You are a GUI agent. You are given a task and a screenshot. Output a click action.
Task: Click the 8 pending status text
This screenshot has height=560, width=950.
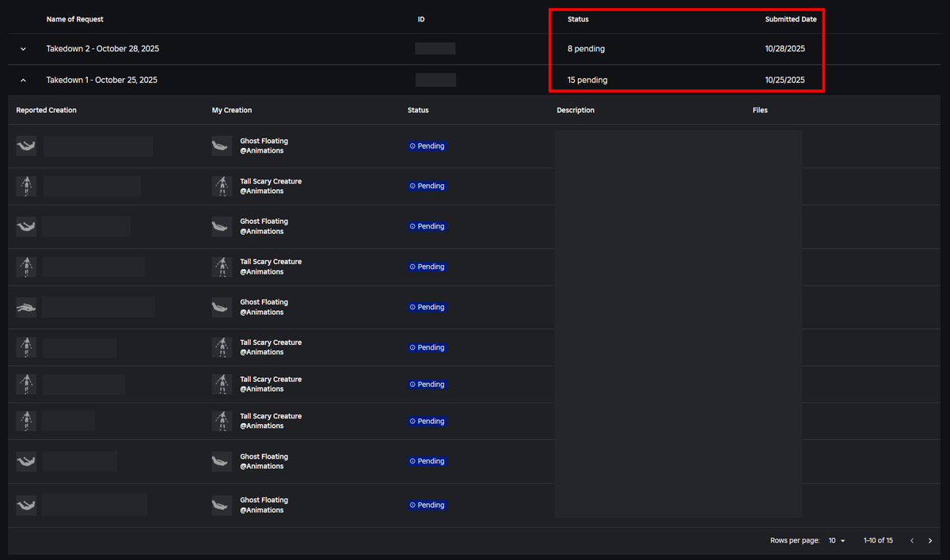[586, 49]
